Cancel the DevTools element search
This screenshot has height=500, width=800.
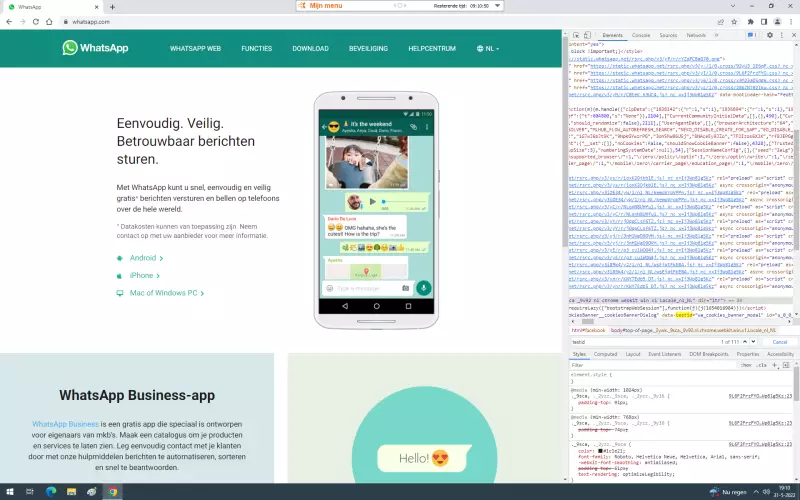tap(780, 342)
